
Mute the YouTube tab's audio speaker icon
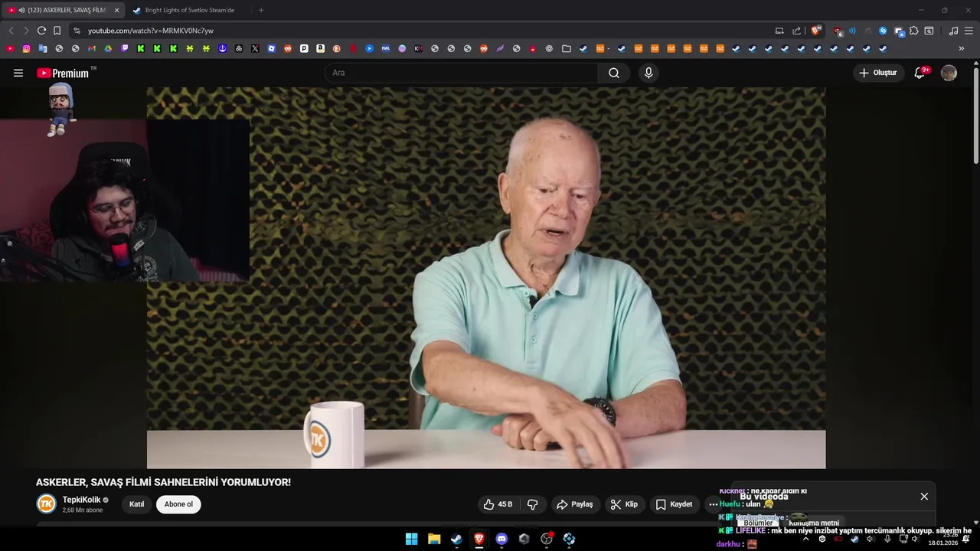click(21, 10)
